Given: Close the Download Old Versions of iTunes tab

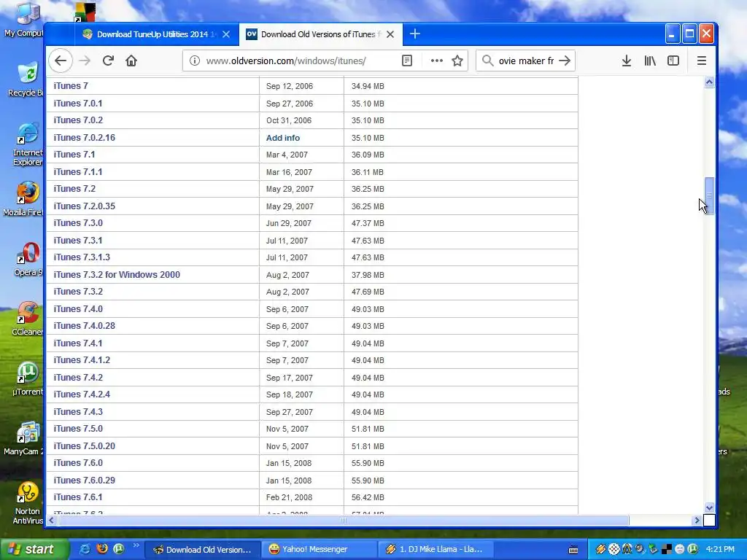Looking at the screenshot, I should tap(390, 34).
